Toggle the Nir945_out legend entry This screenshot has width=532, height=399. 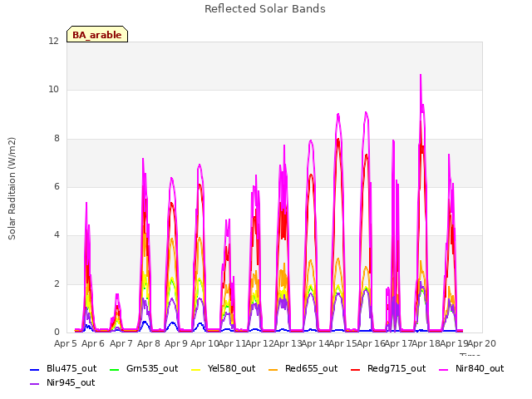(x=62, y=382)
